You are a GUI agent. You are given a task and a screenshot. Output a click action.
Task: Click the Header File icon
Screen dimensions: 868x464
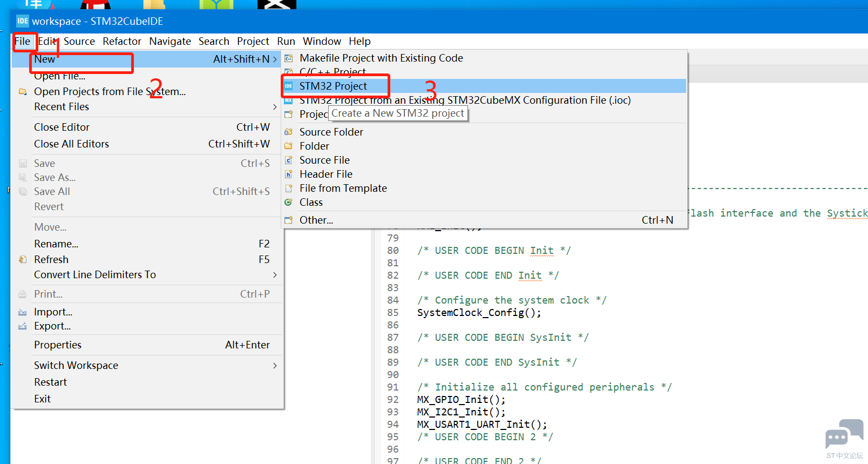(289, 174)
